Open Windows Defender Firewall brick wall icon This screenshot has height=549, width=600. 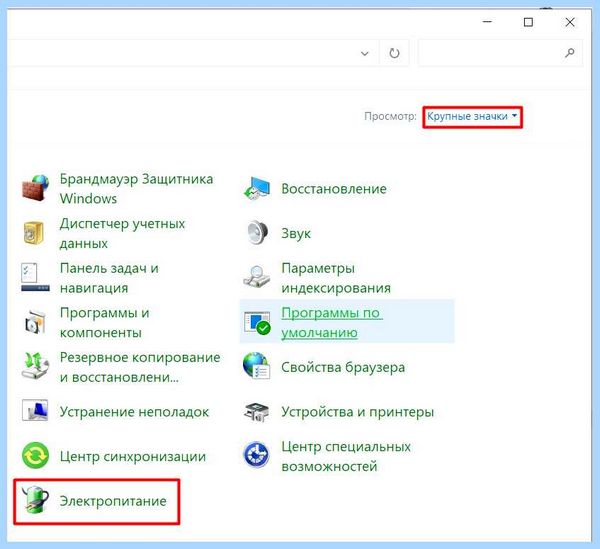tap(35, 188)
